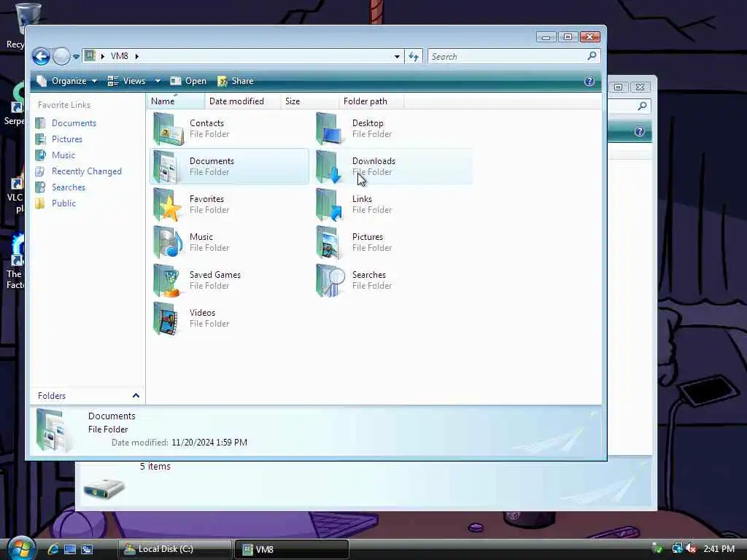Click the Help icon in background window

[x=639, y=131]
